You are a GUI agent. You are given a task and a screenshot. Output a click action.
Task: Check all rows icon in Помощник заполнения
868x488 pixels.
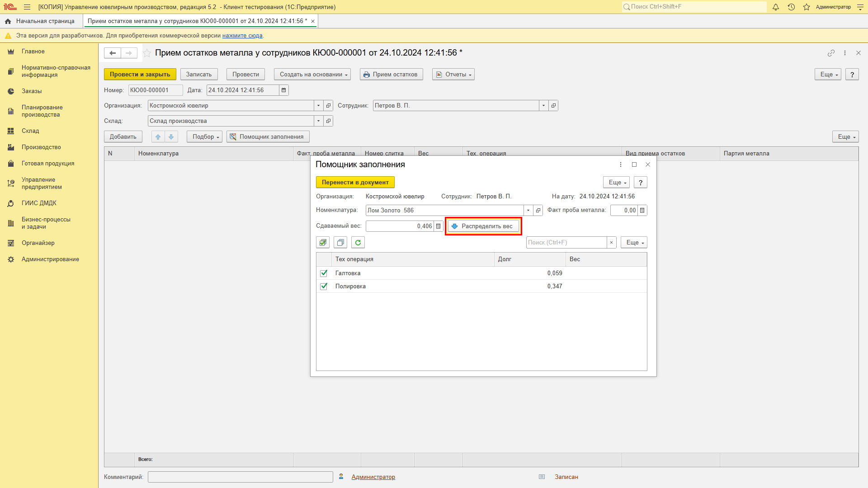(323, 243)
